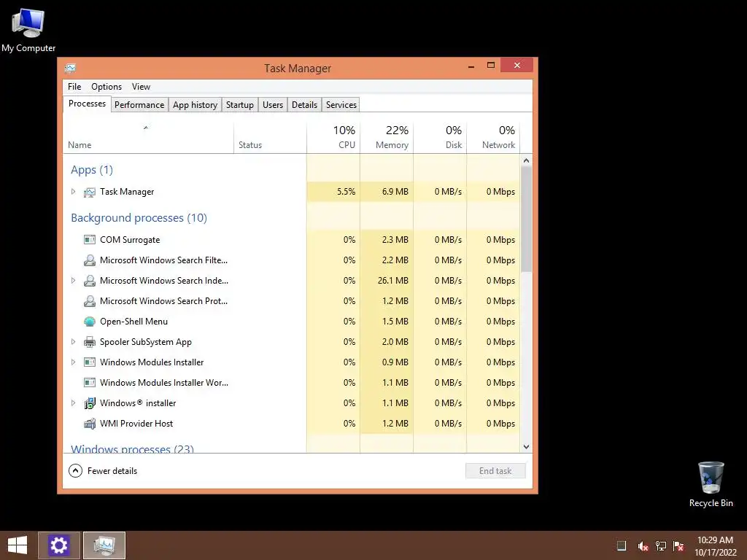Click the Background processes (10) header
This screenshot has height=560, width=747.
click(139, 218)
